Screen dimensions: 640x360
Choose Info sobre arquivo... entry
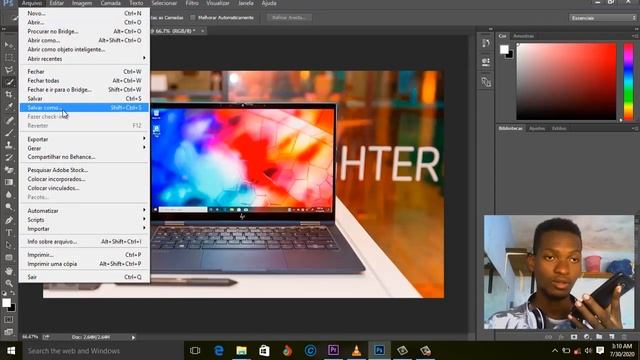[x=85, y=242]
